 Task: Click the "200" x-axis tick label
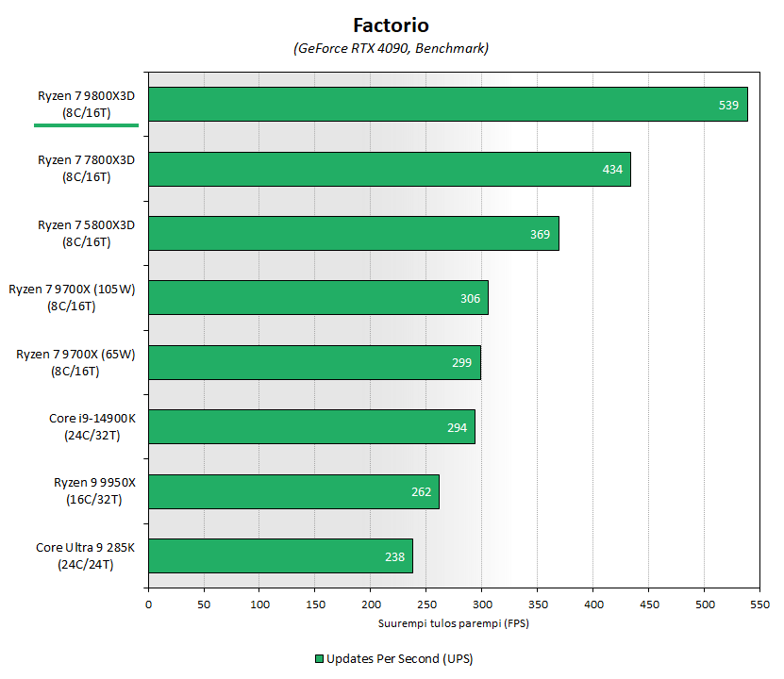point(371,604)
